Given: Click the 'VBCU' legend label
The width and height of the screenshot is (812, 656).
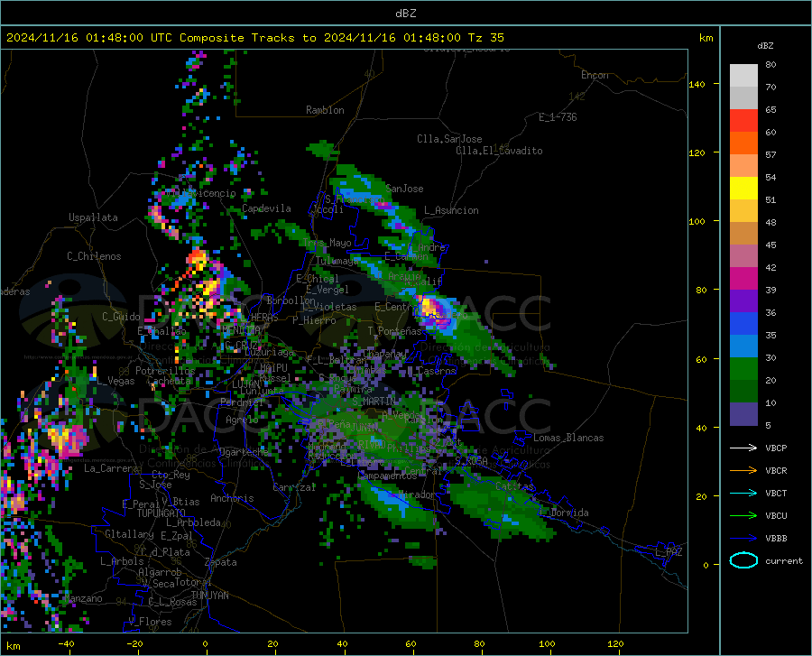Looking at the screenshot, I should click(776, 516).
